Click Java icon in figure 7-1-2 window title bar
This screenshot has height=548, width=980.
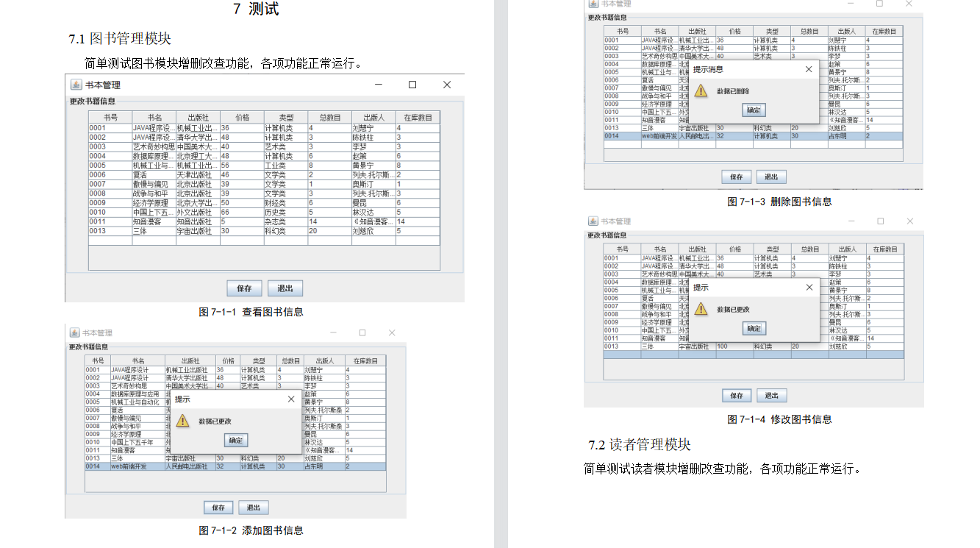(74, 332)
